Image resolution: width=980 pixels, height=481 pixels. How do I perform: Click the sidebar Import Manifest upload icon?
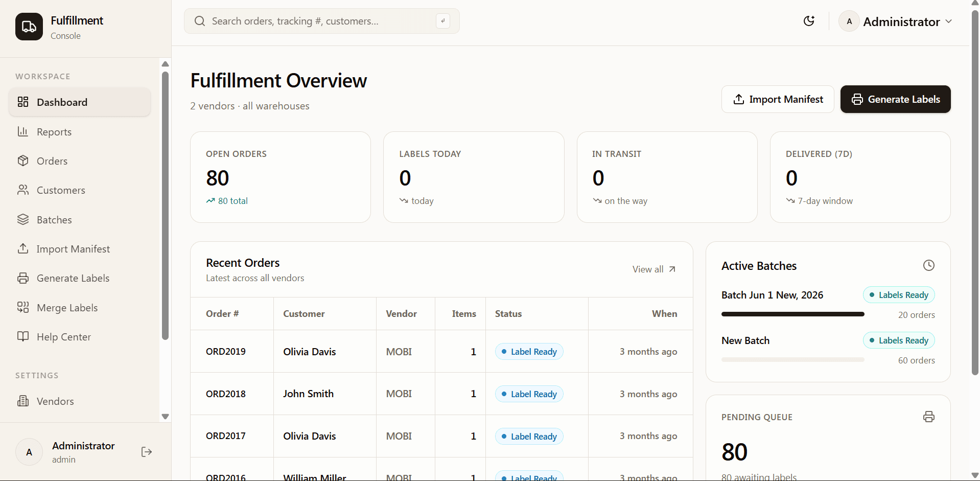[23, 249]
